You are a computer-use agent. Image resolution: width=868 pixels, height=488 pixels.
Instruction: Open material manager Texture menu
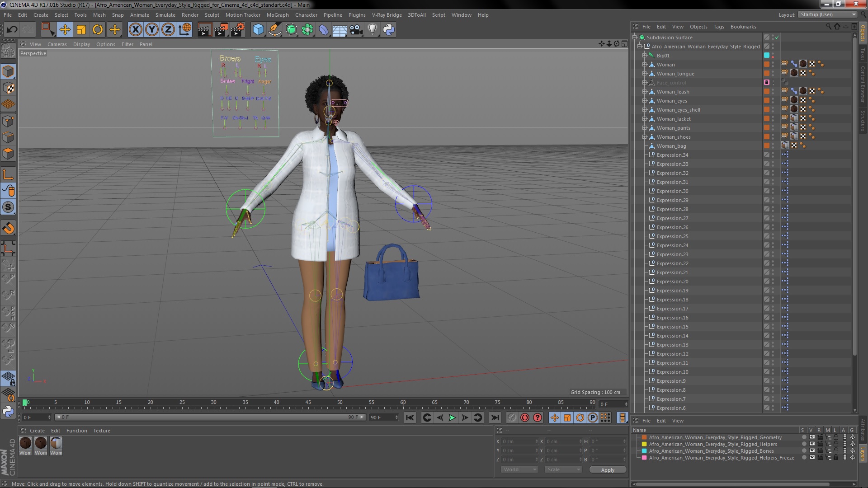pos(102,431)
